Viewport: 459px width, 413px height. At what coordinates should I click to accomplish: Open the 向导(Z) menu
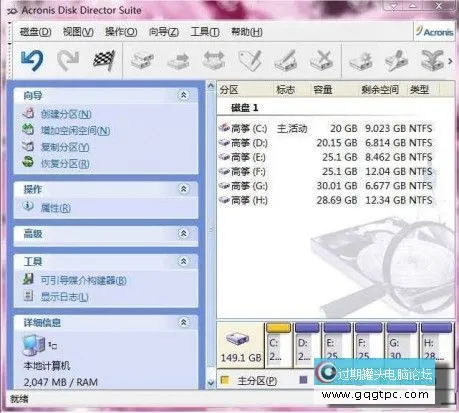[164, 32]
